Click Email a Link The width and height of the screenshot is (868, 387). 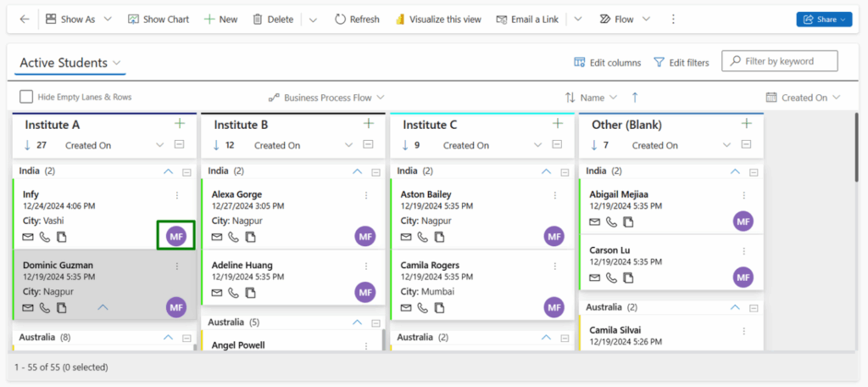pyautogui.click(x=527, y=20)
